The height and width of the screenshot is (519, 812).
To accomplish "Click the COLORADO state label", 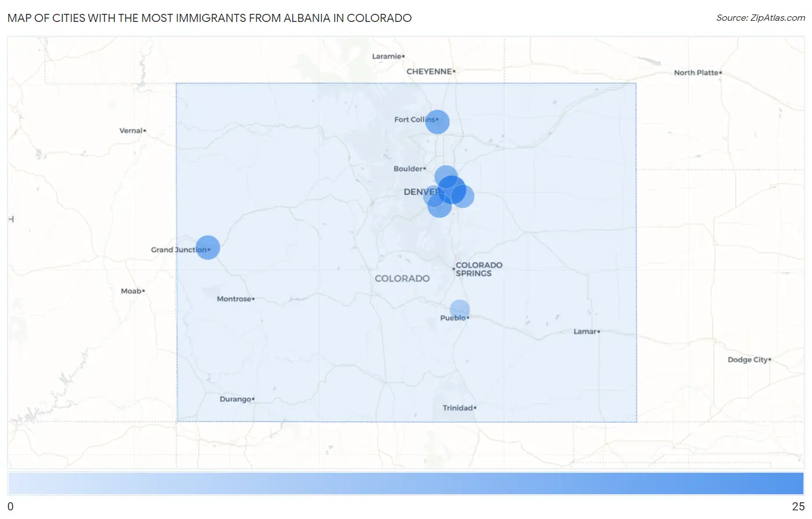I will [x=402, y=278].
